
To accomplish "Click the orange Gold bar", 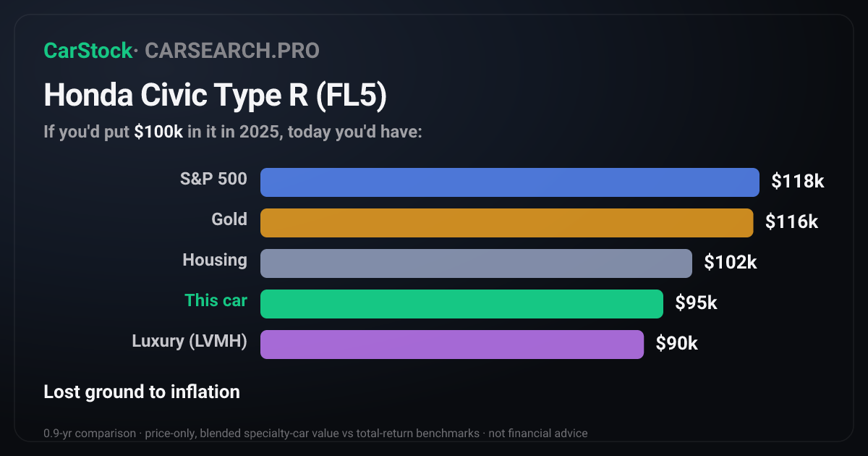I will tap(507, 223).
